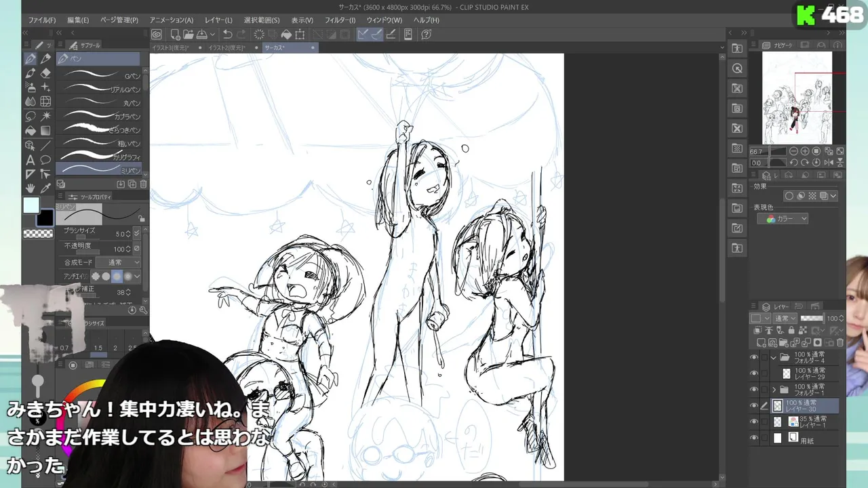Toggle lock checkbox beside フォルダー 4

765,357
